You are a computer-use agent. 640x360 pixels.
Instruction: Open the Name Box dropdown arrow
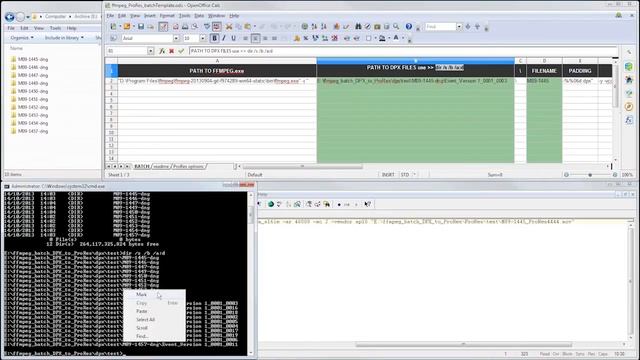[151, 51]
